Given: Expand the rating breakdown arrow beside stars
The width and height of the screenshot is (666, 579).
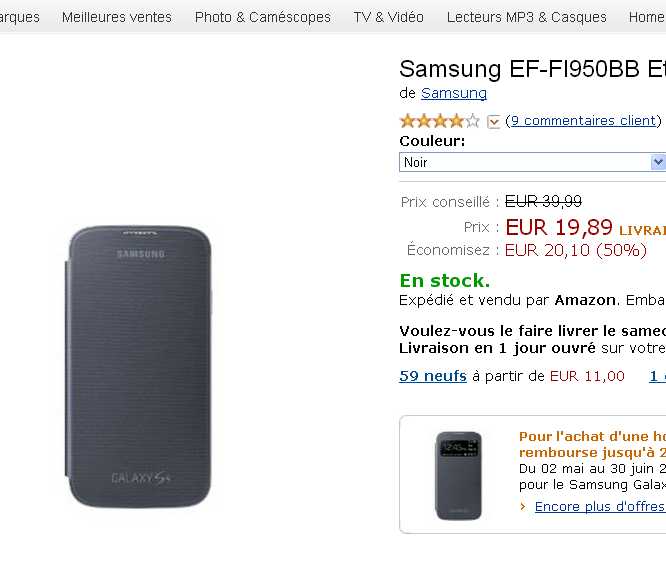Looking at the screenshot, I should click(493, 122).
